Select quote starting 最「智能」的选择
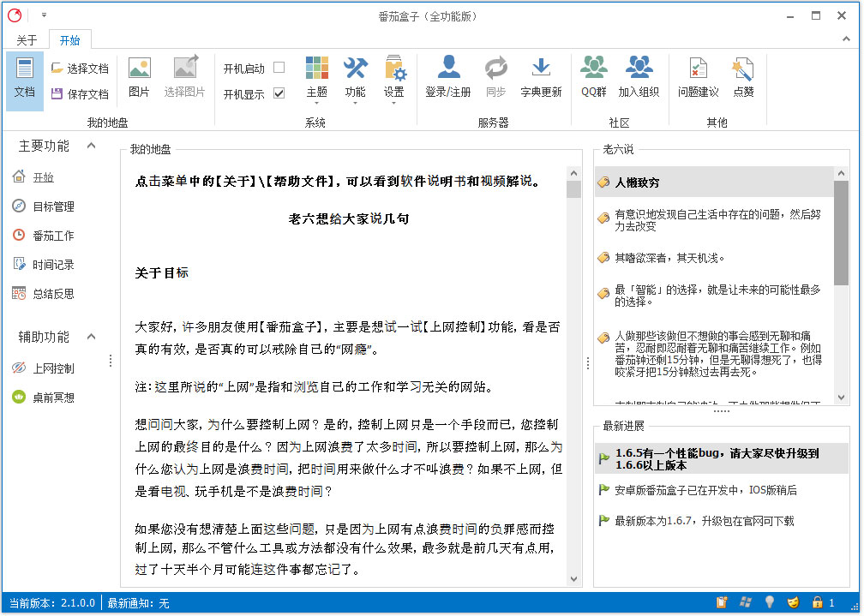 [714, 296]
